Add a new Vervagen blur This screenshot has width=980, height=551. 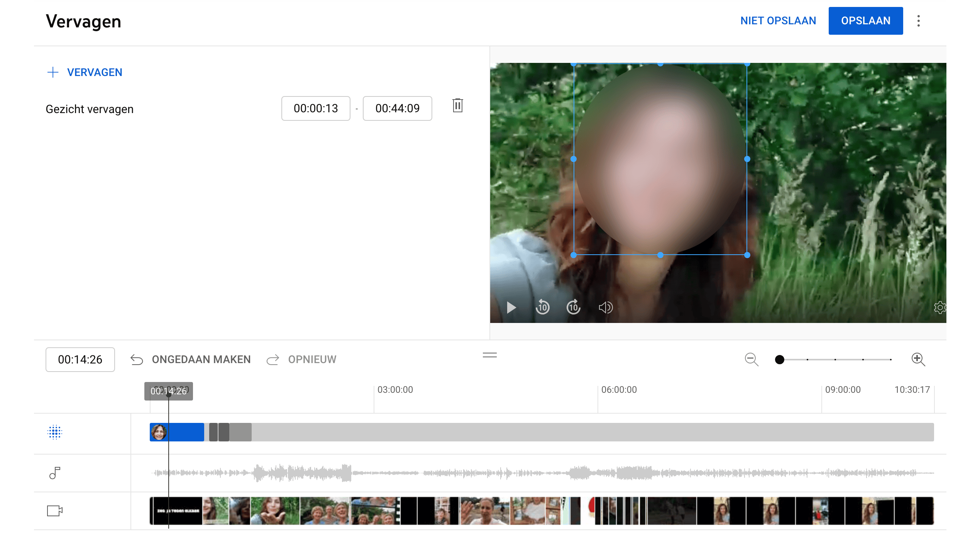(85, 72)
